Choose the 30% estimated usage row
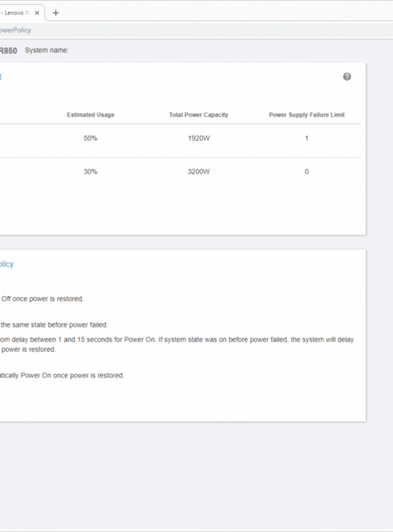This screenshot has height=532, width=393. pyautogui.click(x=180, y=171)
